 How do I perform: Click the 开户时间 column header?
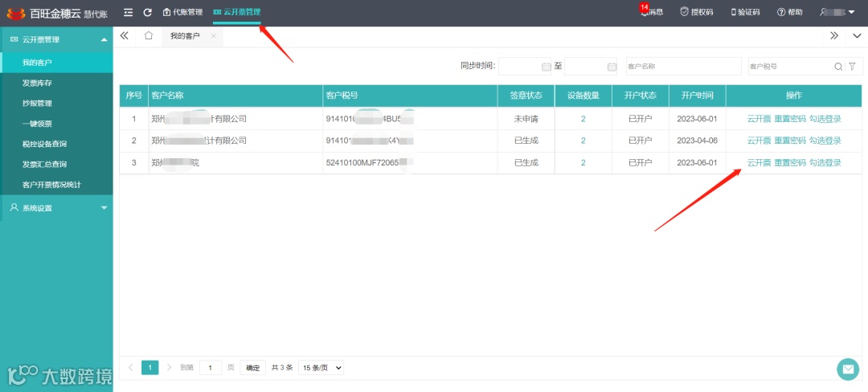pos(697,96)
